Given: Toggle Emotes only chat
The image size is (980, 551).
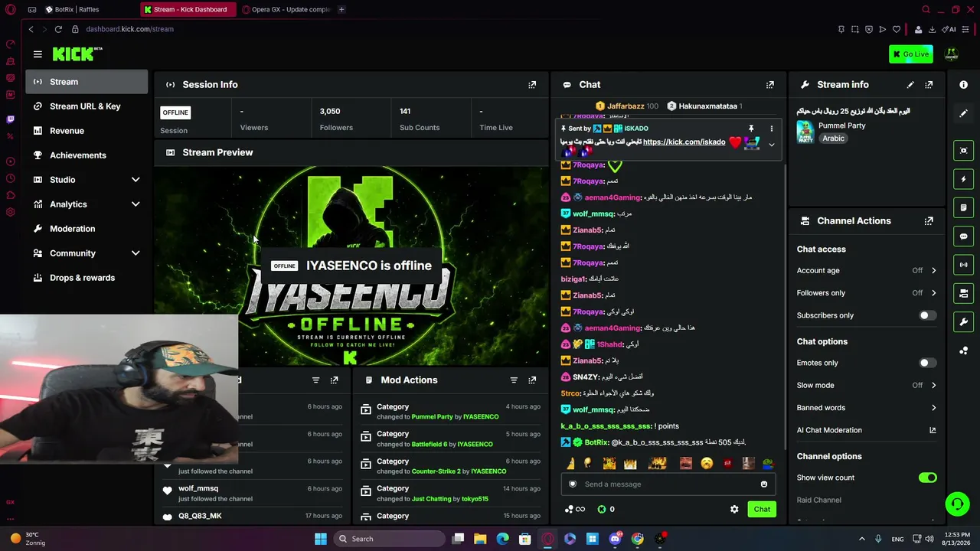Looking at the screenshot, I should pos(927,363).
